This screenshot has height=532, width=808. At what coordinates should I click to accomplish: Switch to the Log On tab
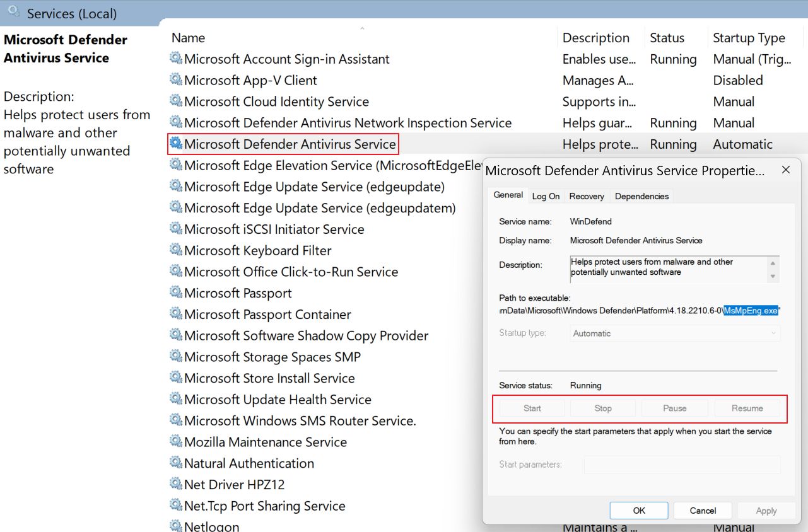pyautogui.click(x=546, y=196)
